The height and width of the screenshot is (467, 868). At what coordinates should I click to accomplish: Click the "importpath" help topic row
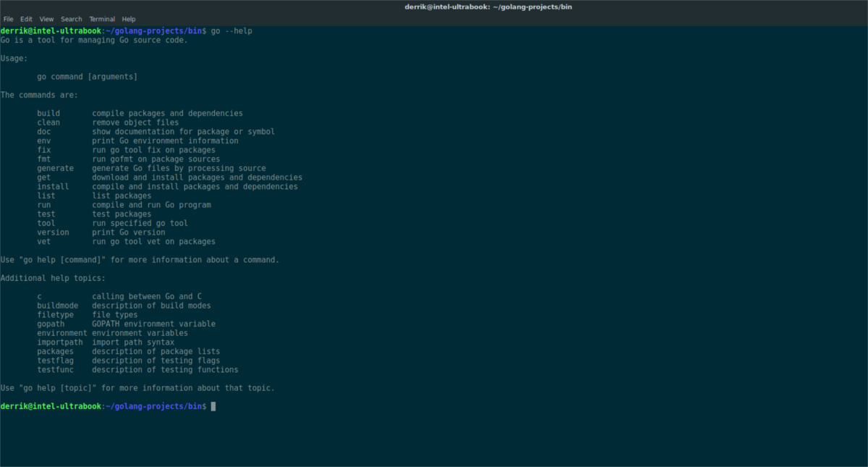pos(106,342)
